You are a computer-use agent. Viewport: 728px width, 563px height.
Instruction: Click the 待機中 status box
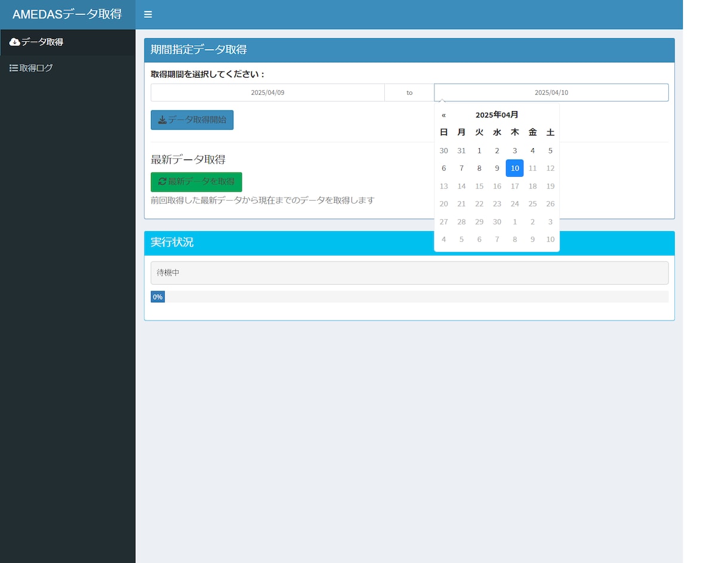(409, 273)
